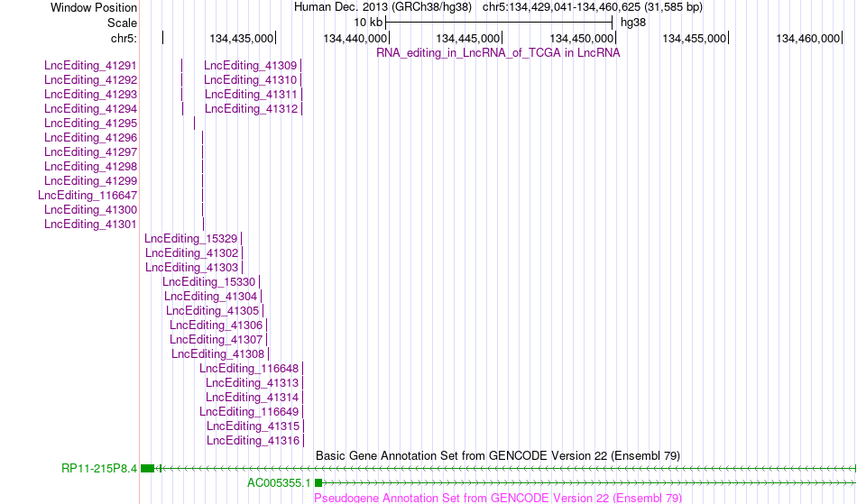Image resolution: width=857 pixels, height=504 pixels.
Task: Click the 134,450,000 ruler position
Action: coord(582,38)
